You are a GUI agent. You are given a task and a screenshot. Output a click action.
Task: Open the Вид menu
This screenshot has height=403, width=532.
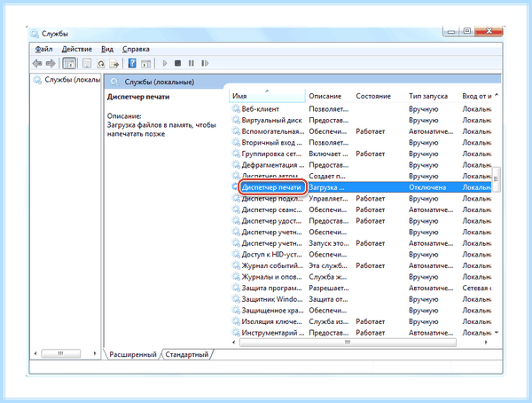pyautogui.click(x=107, y=49)
